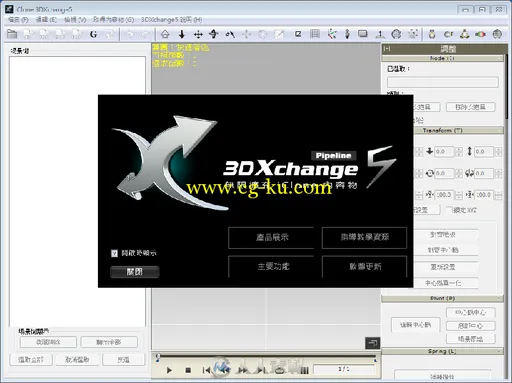Uncheck the show-on-startup checkbox in splash dialog
The height and width of the screenshot is (383, 512).
coord(114,253)
